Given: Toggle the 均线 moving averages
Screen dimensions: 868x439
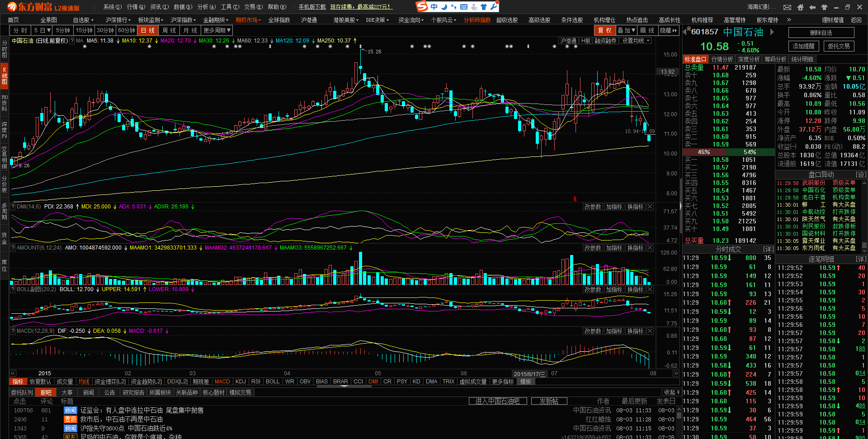Looking at the screenshot, I should (84, 382).
